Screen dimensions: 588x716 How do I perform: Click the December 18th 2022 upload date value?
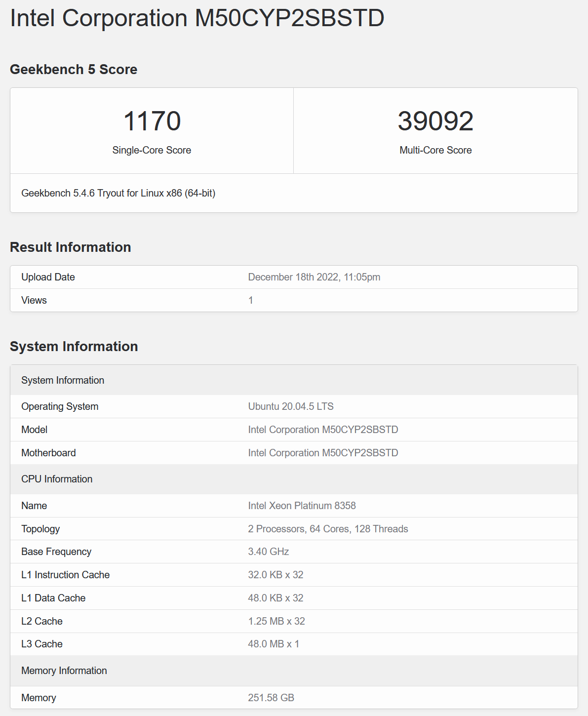[x=314, y=277]
